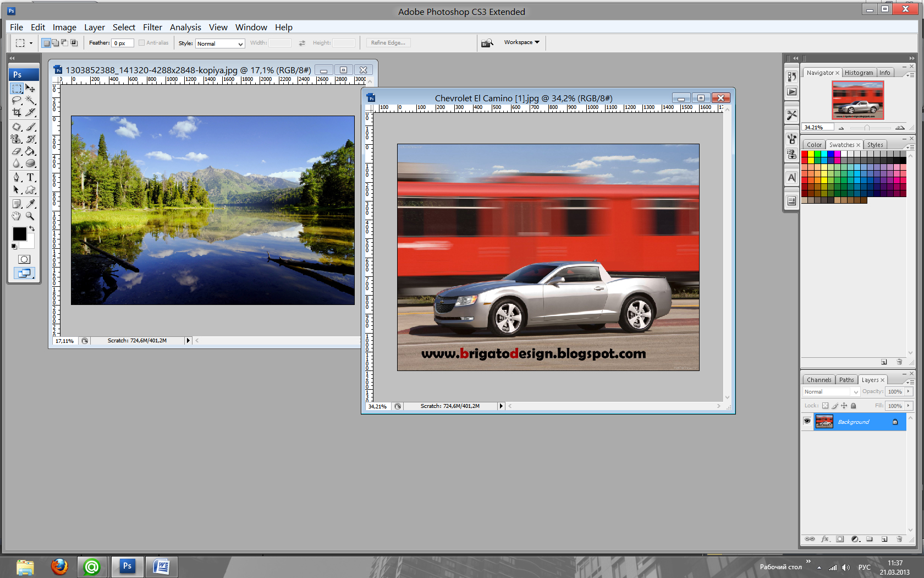
Task: Open the Analysis menu
Action: 185,28
